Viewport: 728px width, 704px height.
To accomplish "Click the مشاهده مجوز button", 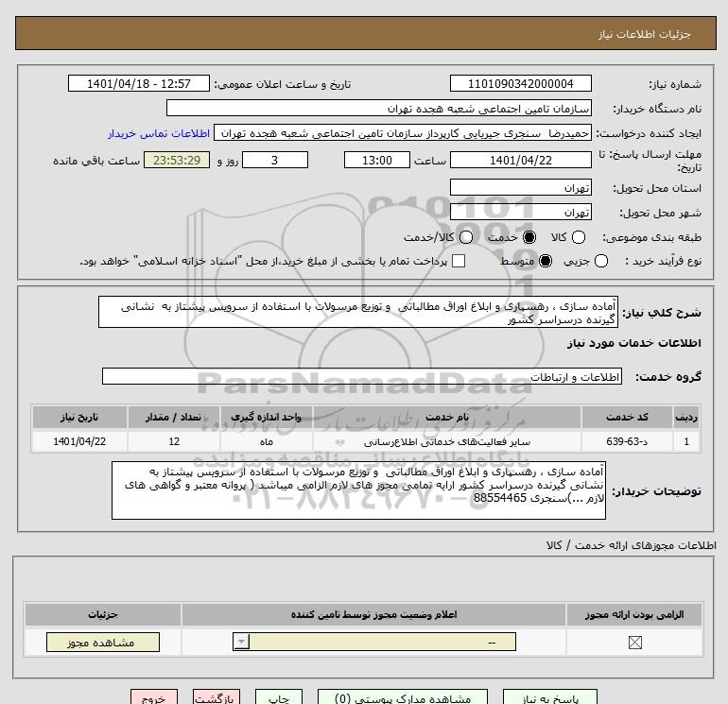I will coord(103,643).
